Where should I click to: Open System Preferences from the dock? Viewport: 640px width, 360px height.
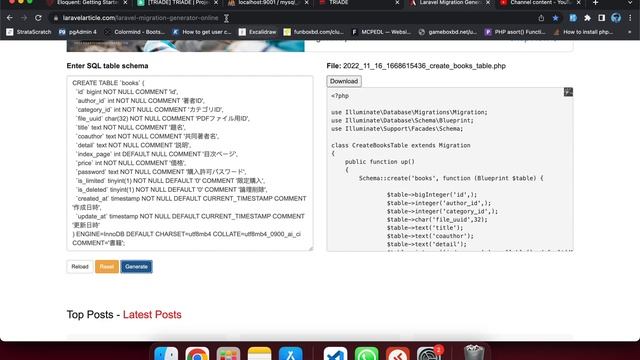429,354
